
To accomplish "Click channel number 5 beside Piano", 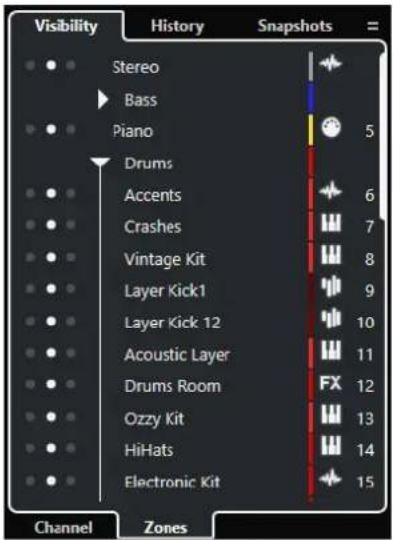I will coord(369,131).
